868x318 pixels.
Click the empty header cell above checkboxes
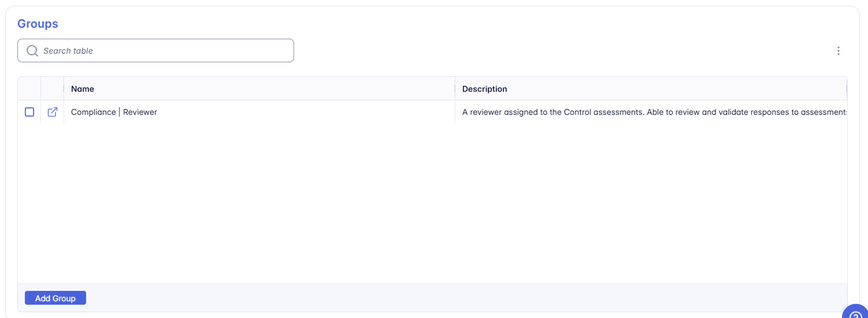(x=29, y=89)
